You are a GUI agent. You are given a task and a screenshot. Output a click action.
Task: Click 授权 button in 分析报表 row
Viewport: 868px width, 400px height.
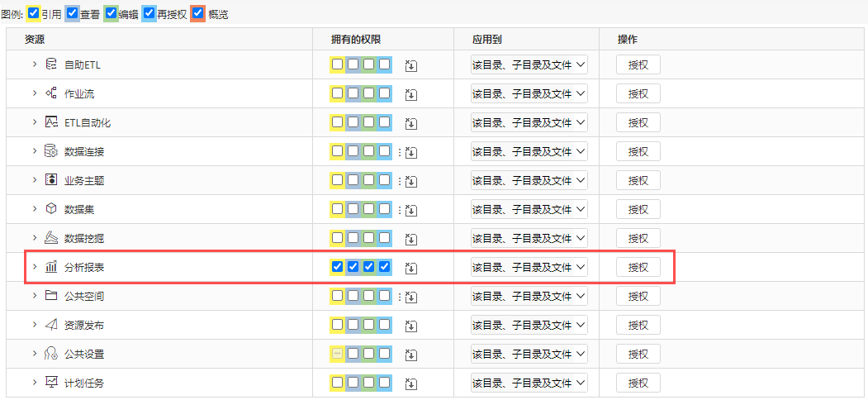tap(638, 267)
